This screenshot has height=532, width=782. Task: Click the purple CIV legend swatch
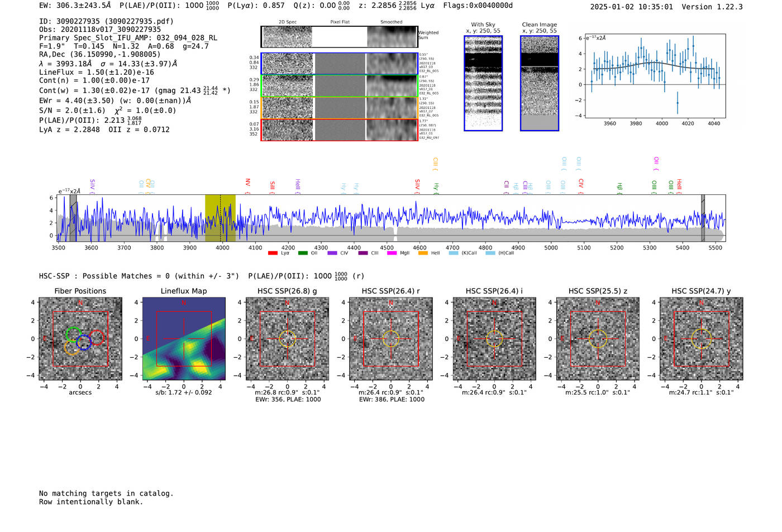pos(332,253)
